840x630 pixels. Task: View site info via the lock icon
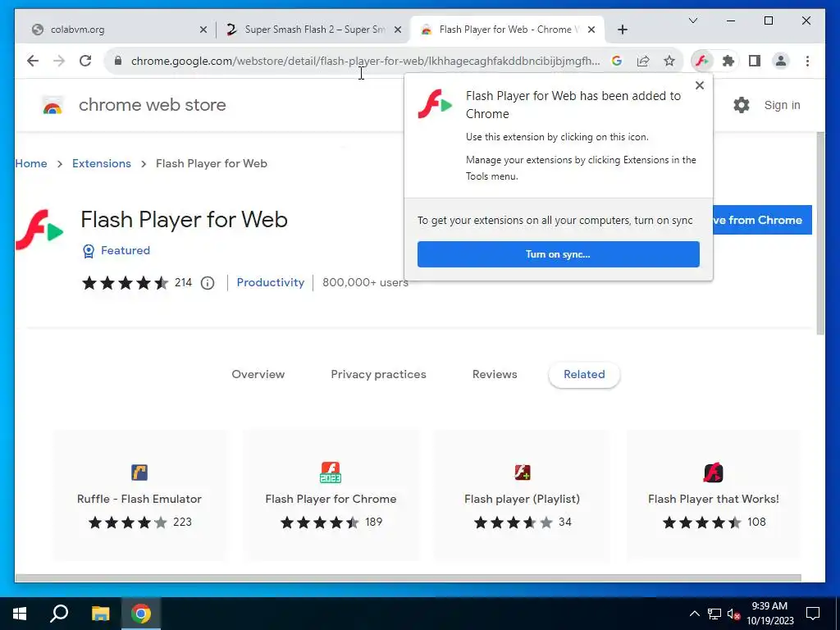(118, 61)
